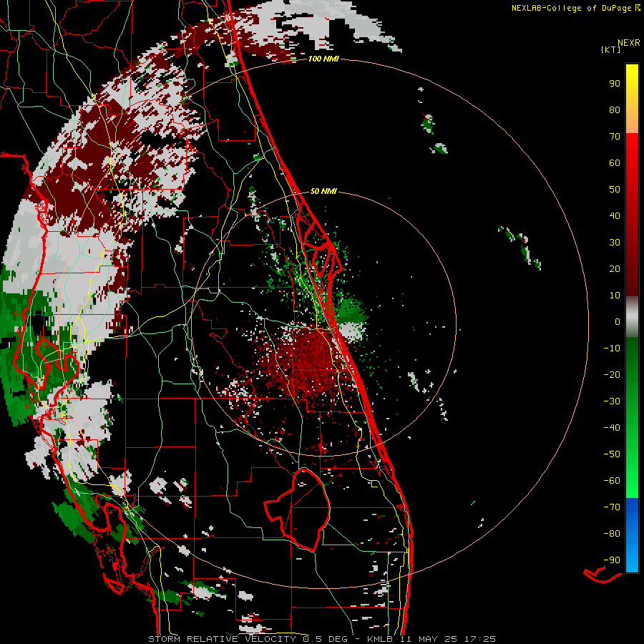644x644 pixels.
Task: Click the 90 value on velocity scale
Action: [615, 84]
